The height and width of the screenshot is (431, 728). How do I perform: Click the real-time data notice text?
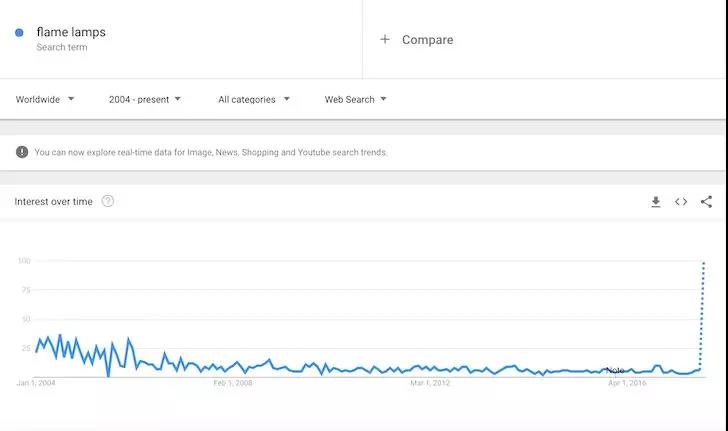coord(211,152)
